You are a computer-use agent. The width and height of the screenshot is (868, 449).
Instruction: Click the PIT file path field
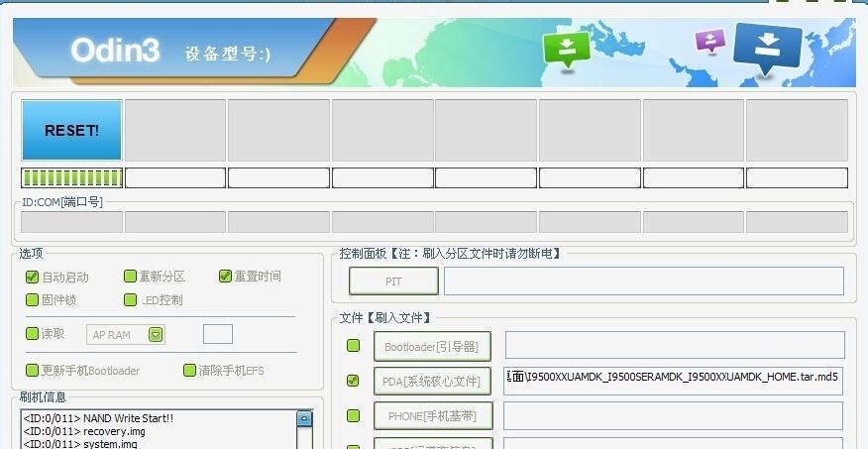[x=644, y=281]
